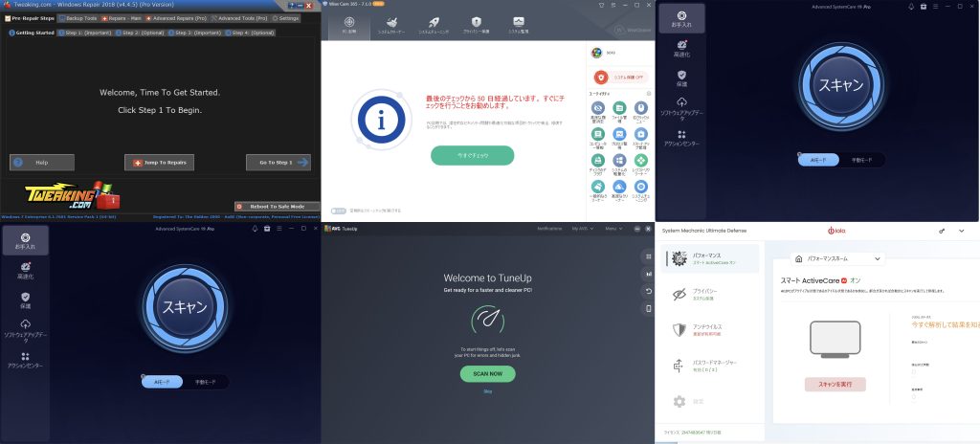Toggle the scheduled check switch in Wise Care
The image size is (980, 444).
coord(338,211)
